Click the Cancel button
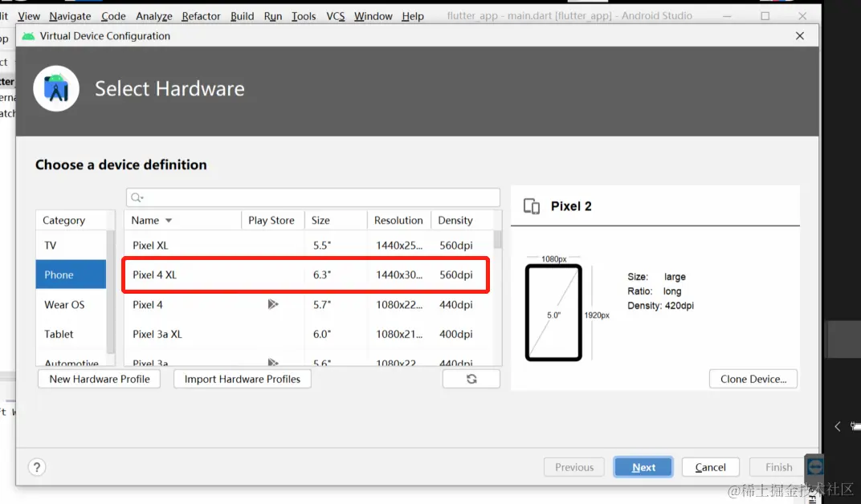Viewport: 861px width, 504px height. [710, 467]
